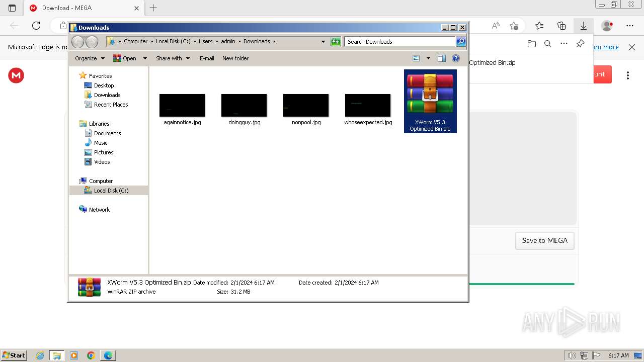The width and height of the screenshot is (644, 362).
Task: Expand the arrow after Users in breadcrumb
Action: (x=217, y=42)
